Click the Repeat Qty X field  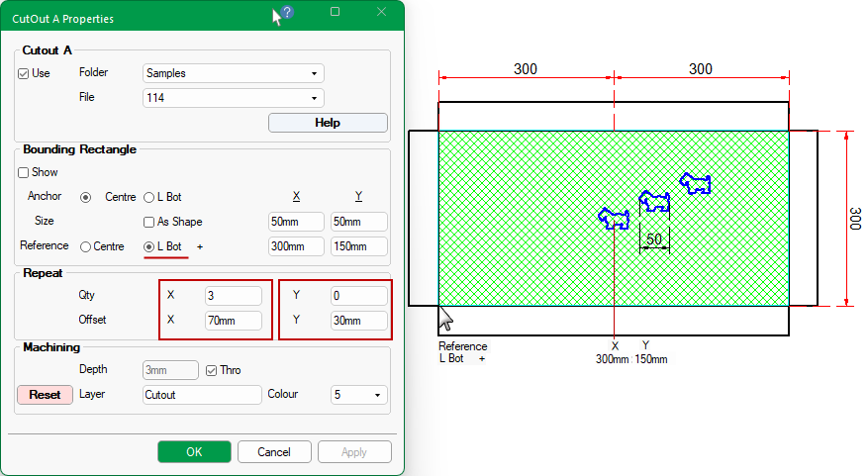[x=233, y=296]
